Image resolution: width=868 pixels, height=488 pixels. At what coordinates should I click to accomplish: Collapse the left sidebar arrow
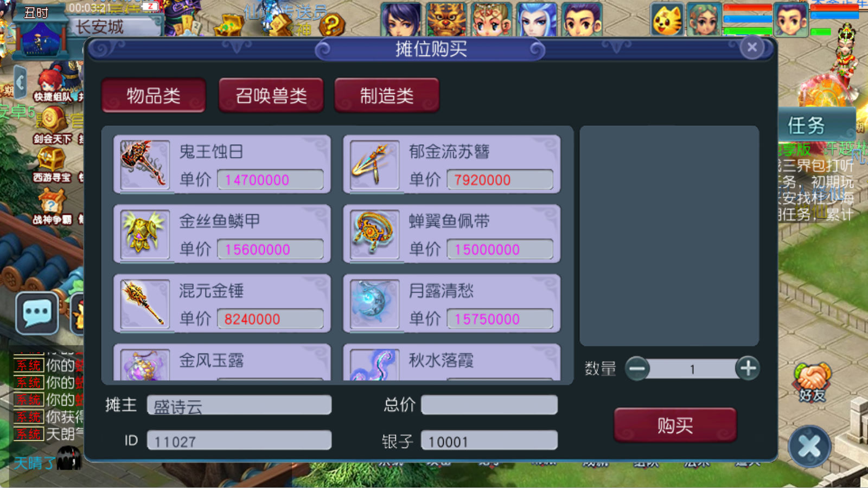(x=20, y=84)
